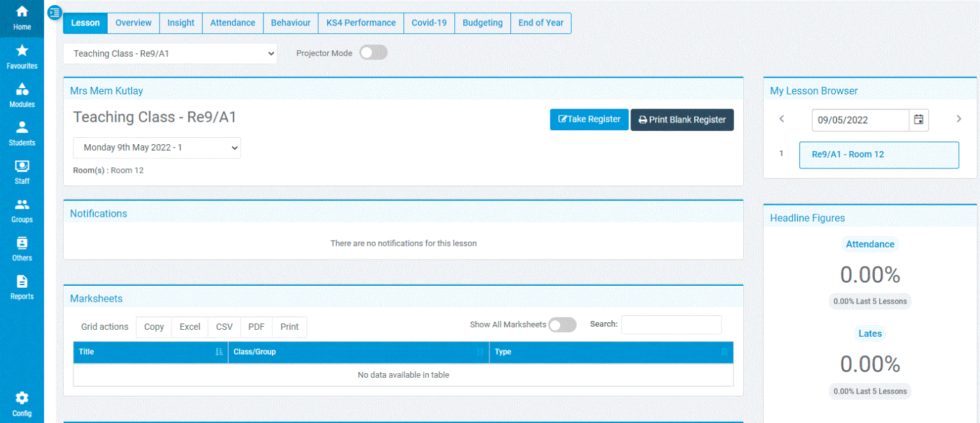Open the calendar picker in My Lesson Browser
This screenshot has width=980, height=423.
[918, 119]
